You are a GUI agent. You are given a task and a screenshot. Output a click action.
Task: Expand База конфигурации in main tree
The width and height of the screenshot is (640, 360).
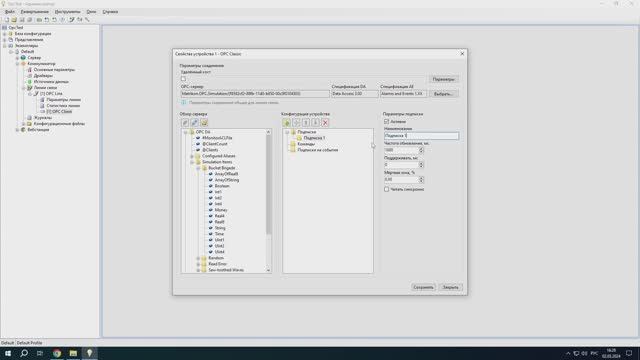coord(4,34)
